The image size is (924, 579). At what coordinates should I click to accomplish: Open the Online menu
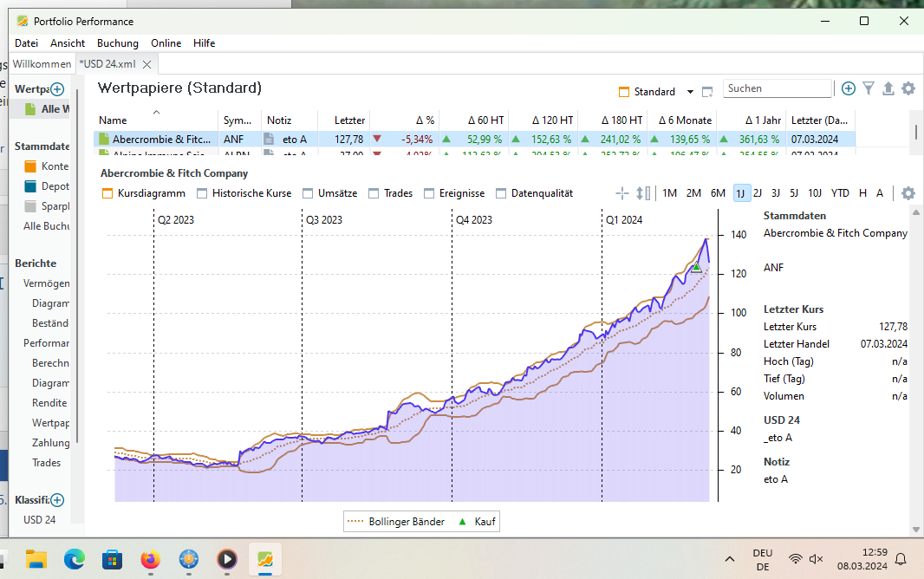(166, 43)
